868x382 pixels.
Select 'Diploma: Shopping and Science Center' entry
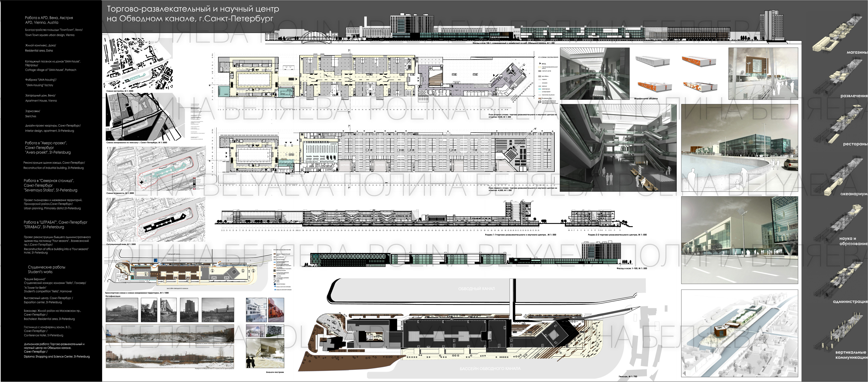point(57,356)
